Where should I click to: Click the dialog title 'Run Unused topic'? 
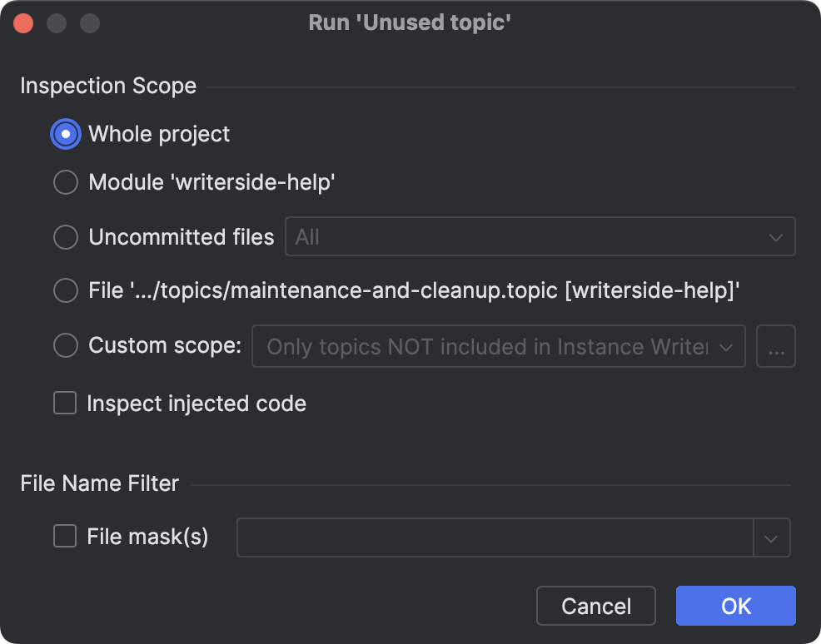coord(410,22)
